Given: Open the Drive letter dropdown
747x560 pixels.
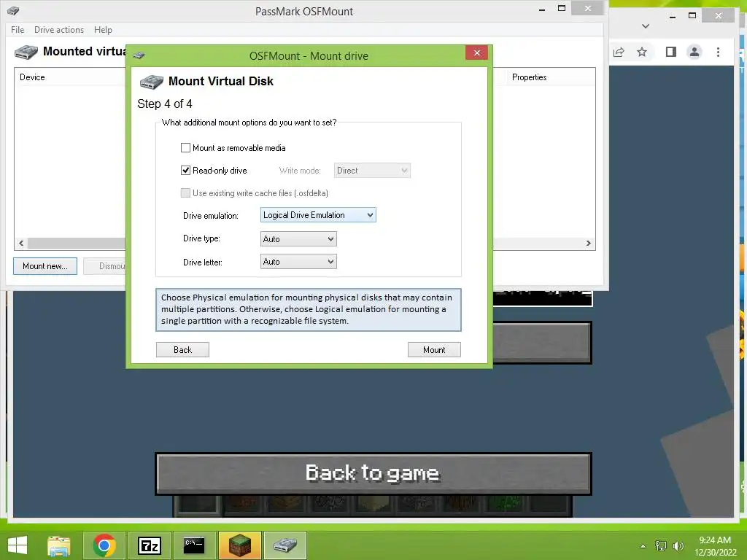Looking at the screenshot, I should click(298, 262).
